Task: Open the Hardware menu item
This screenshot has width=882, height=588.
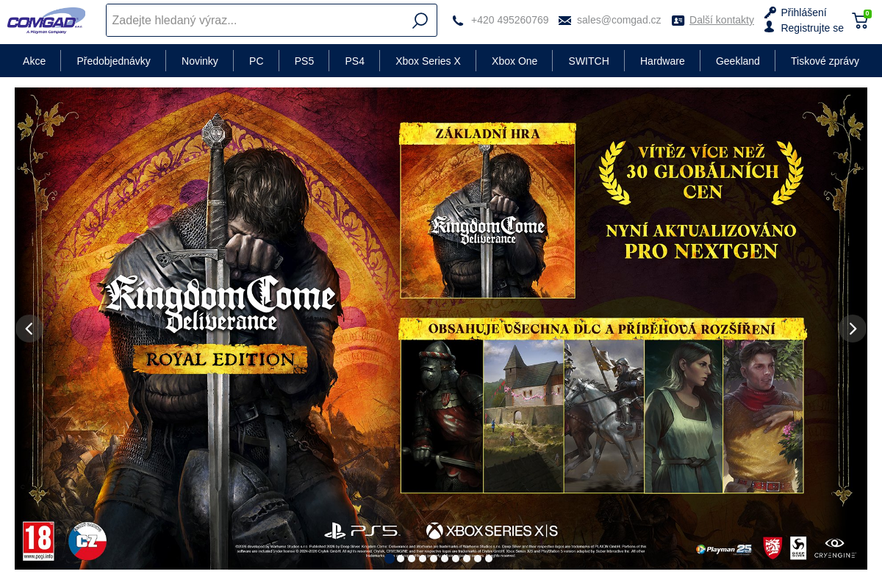Action: [662, 61]
